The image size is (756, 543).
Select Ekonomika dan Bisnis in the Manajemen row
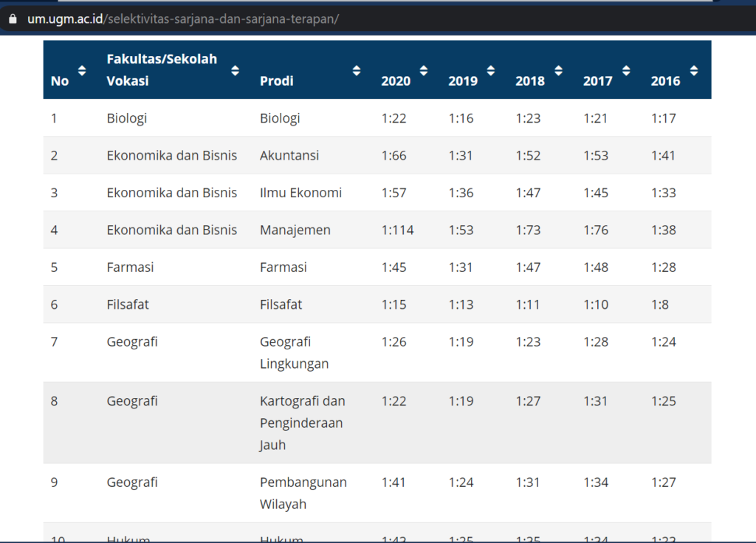coord(171,230)
